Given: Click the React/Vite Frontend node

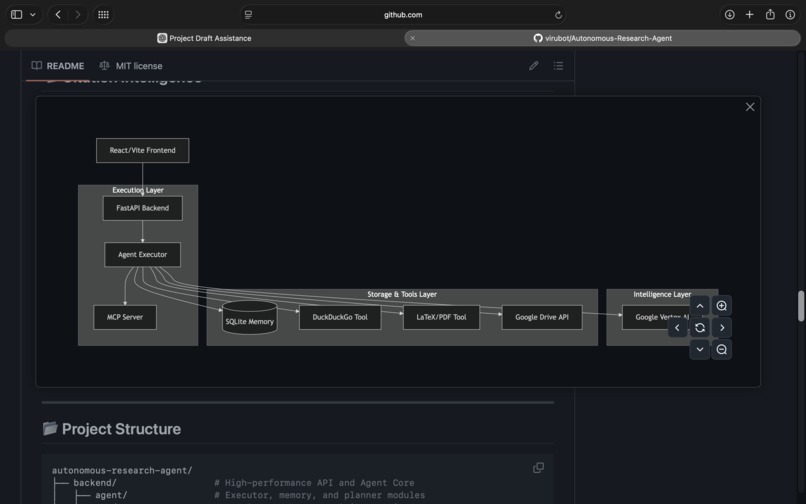Looking at the screenshot, I should click(142, 150).
